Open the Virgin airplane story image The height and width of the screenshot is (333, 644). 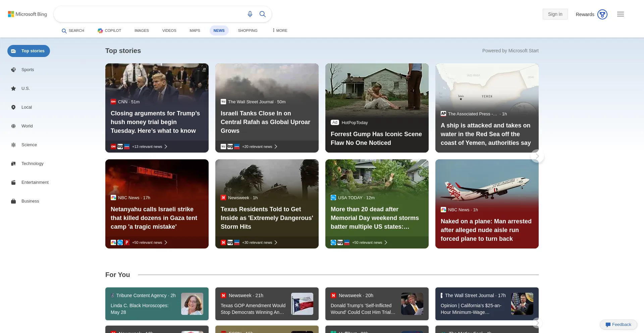487,183
